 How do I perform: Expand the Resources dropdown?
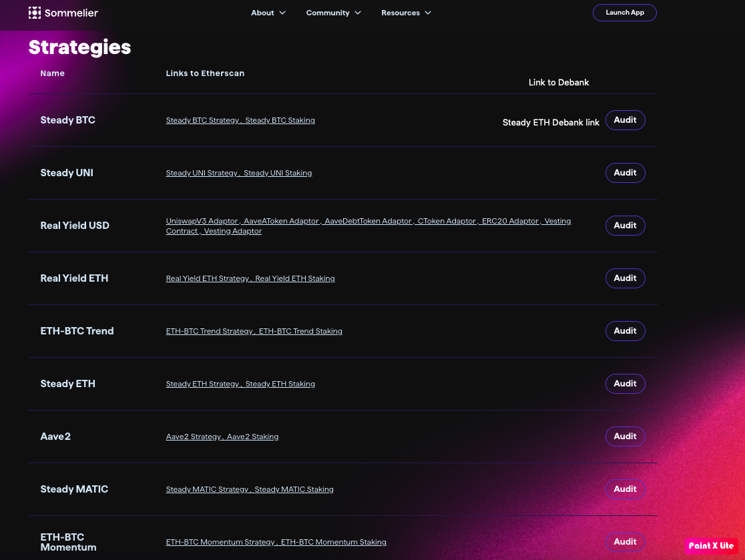coord(406,13)
